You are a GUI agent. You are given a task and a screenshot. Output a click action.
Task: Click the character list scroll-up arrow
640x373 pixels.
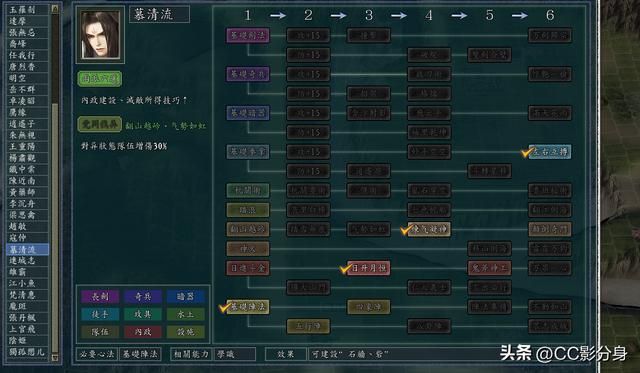(55, 9)
